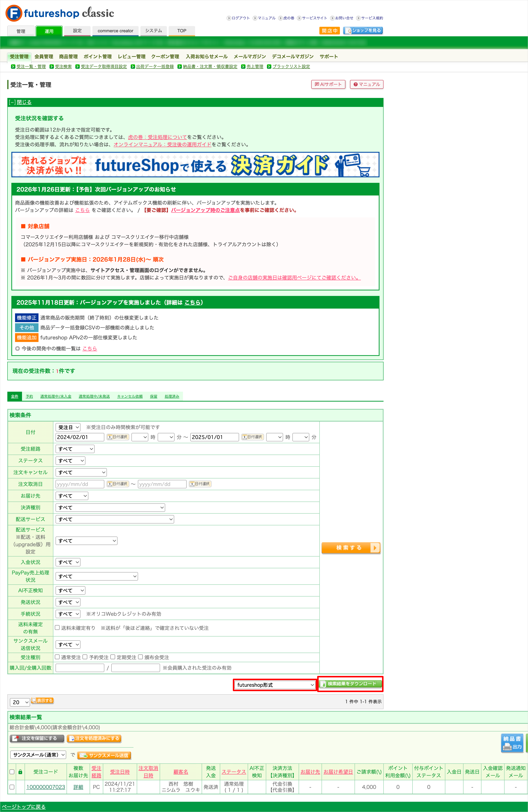Open the end date 日付選択 calendar picker
Screen dimensions: 528x812
click(x=252, y=437)
